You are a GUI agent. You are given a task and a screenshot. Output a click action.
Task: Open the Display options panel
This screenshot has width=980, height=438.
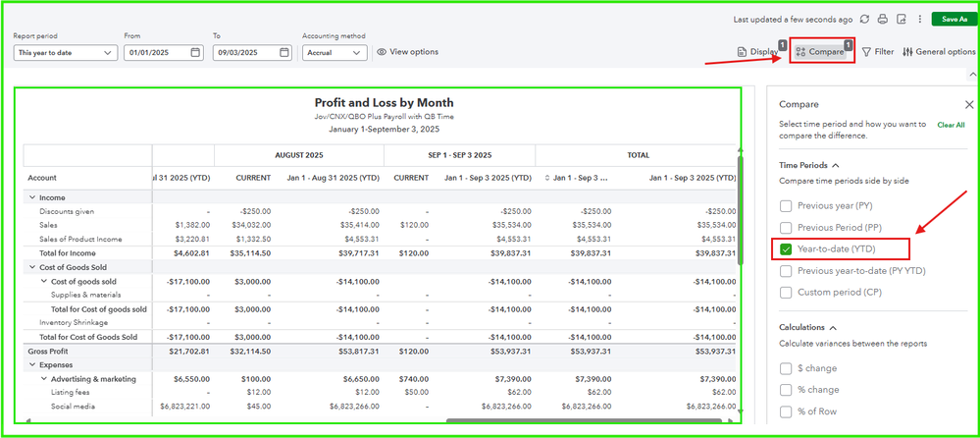[x=757, y=52]
